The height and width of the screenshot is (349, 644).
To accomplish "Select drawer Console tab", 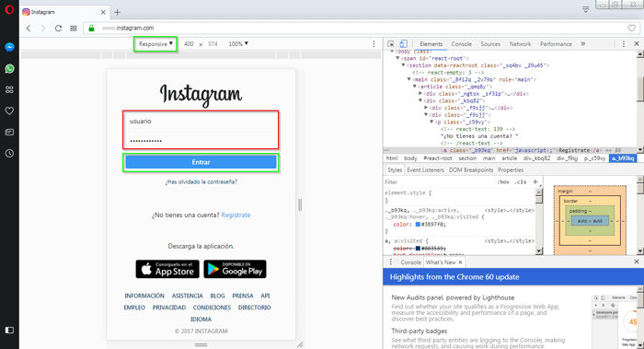I will [410, 262].
